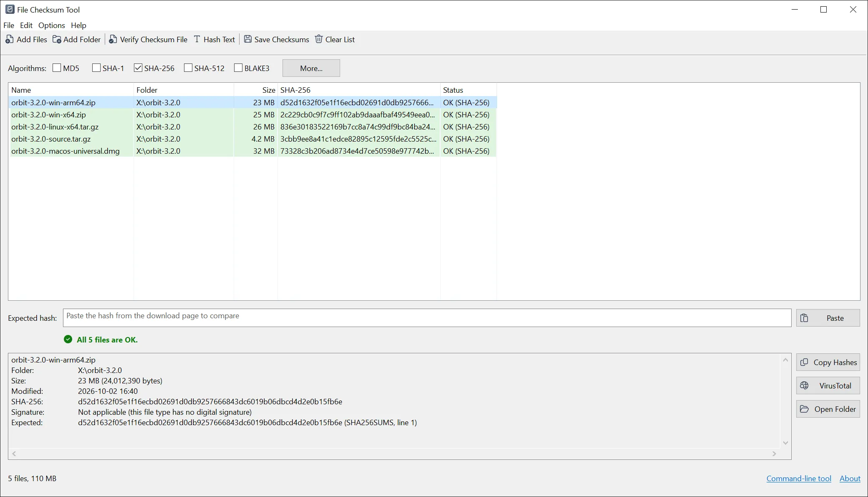The image size is (868, 497).
Task: Click the Hash Text label
Action: (219, 39)
